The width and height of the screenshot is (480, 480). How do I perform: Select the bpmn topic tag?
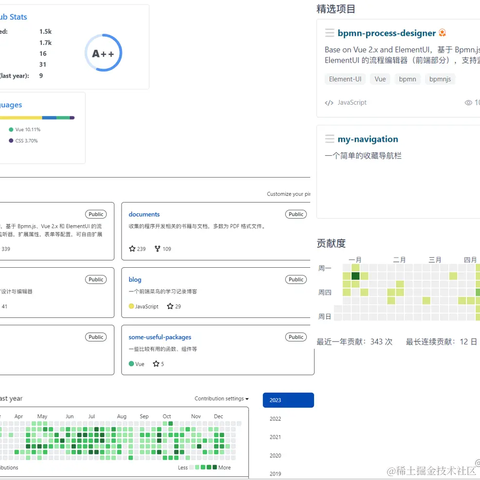click(x=407, y=79)
